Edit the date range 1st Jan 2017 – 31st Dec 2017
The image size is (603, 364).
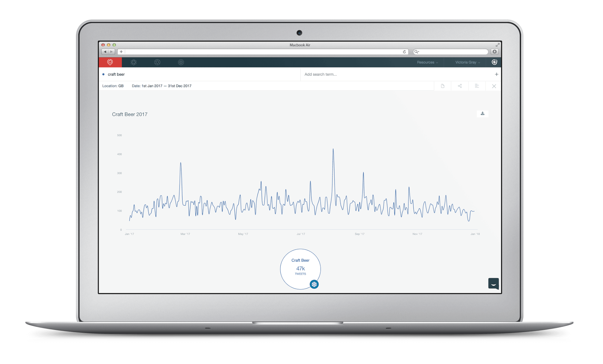point(162,86)
